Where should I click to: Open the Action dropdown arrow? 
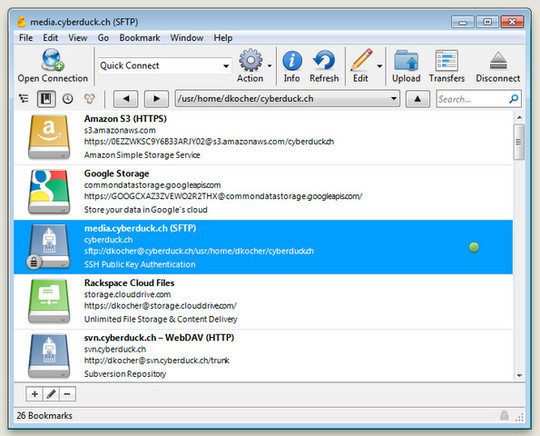tap(270, 66)
